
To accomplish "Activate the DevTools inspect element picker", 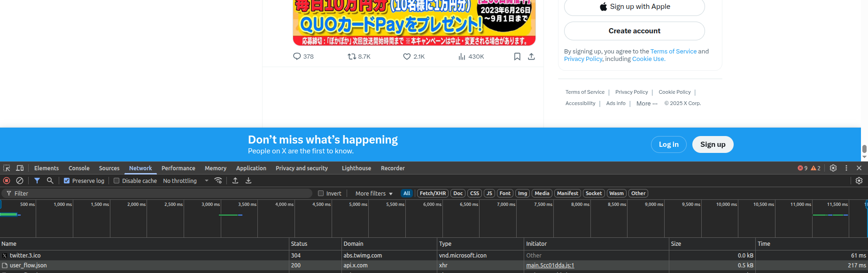I will [7, 168].
